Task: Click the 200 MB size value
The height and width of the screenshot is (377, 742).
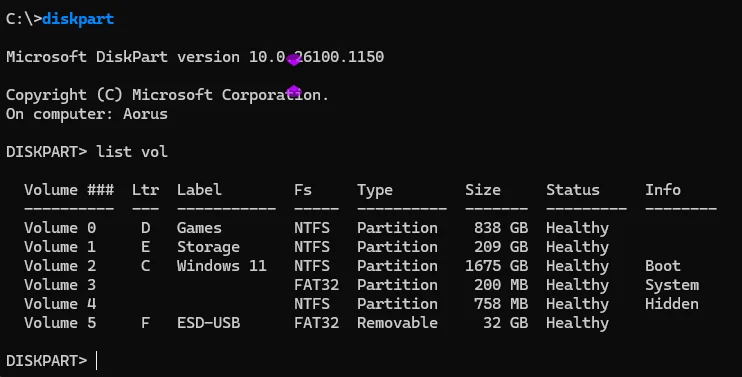Action: (x=501, y=285)
